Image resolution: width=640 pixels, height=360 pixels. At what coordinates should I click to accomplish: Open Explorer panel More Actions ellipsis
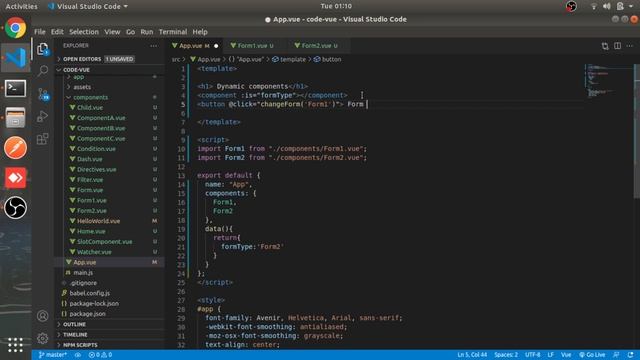pyautogui.click(x=154, y=46)
